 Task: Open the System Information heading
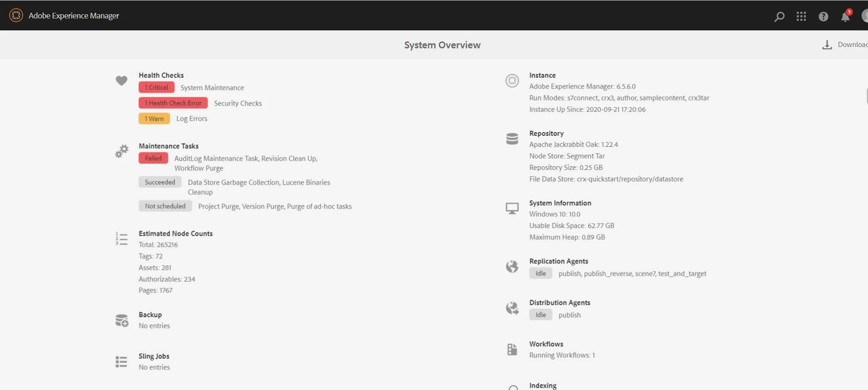point(560,203)
